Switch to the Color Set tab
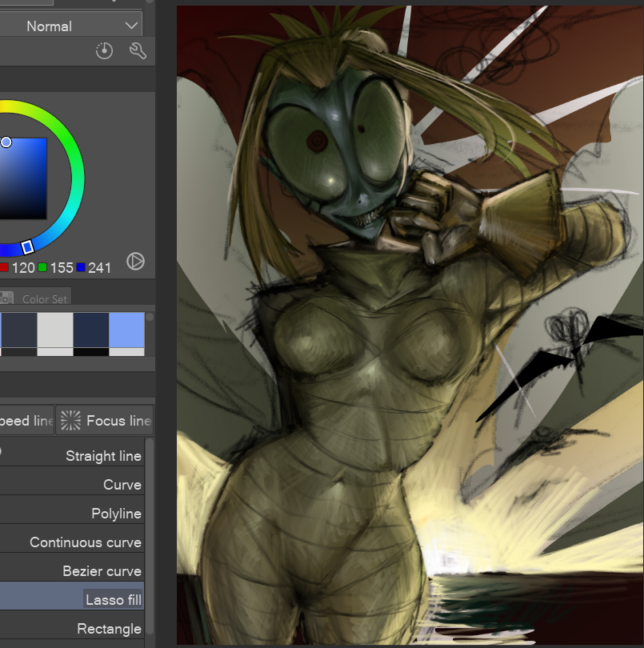Image resolution: width=644 pixels, height=648 pixels. tap(36, 298)
